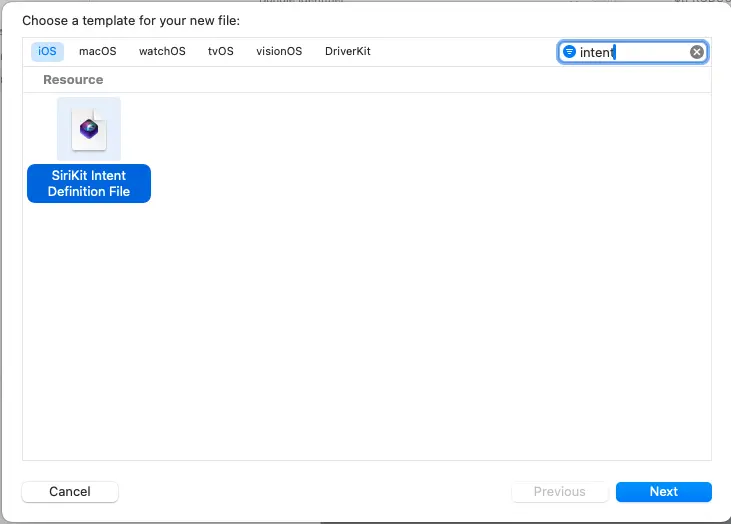Select the iOS platform tab
Screen dimensions: 731x524
pos(47,51)
